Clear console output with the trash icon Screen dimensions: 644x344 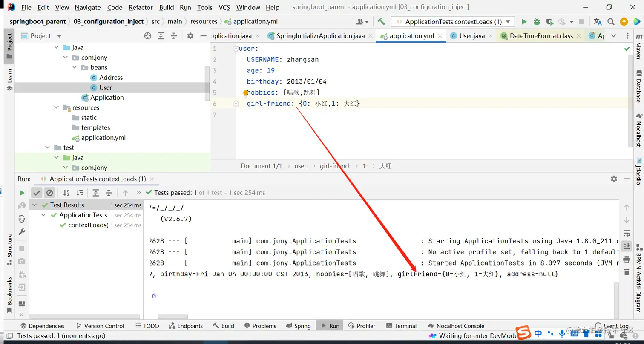point(627,272)
